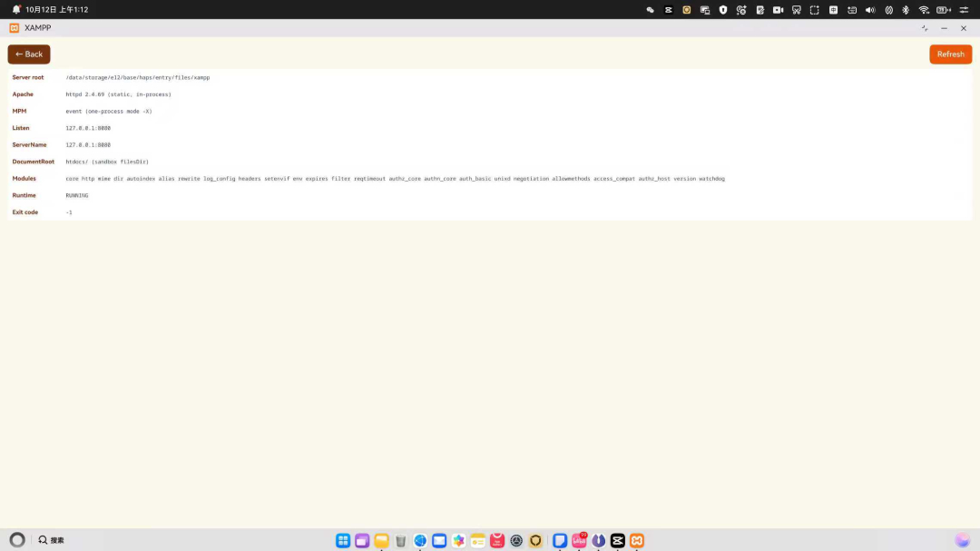Click the Server root path value
This screenshot has height=551, width=980.
(138, 77)
